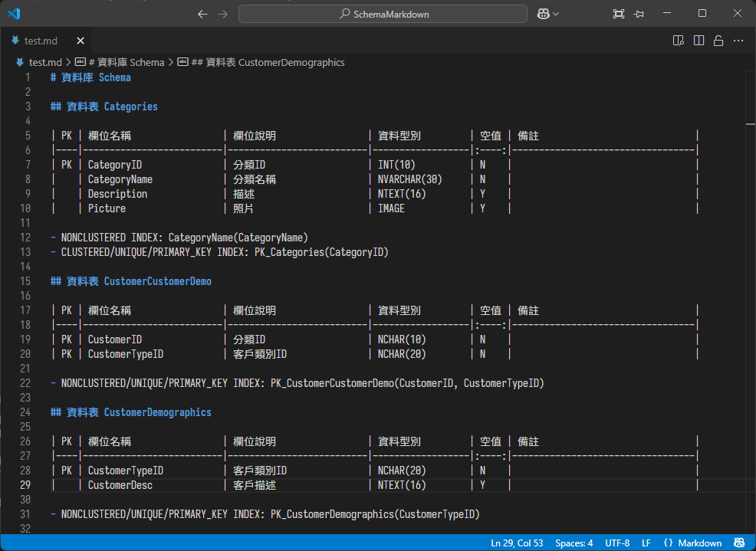Change indentation via Spaces: 4

[x=574, y=543]
